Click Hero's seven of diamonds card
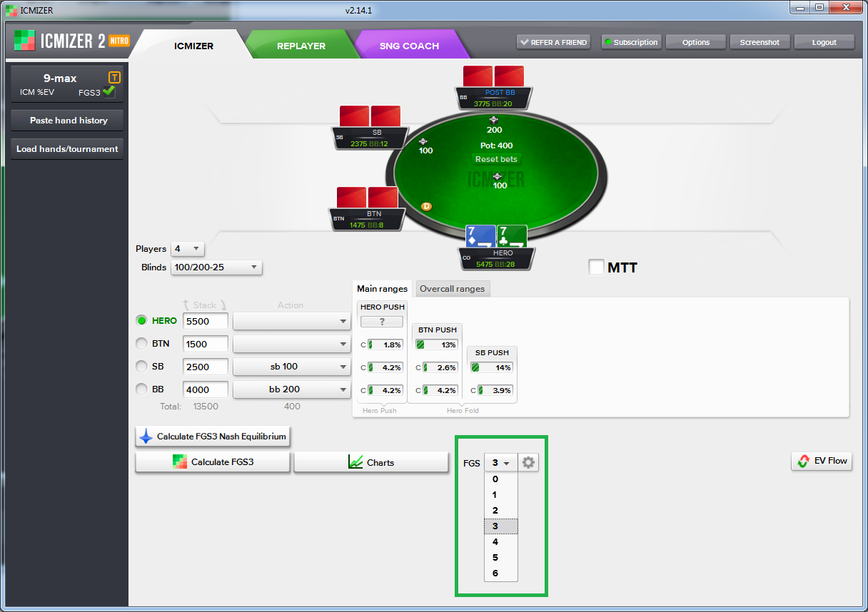 [480, 237]
